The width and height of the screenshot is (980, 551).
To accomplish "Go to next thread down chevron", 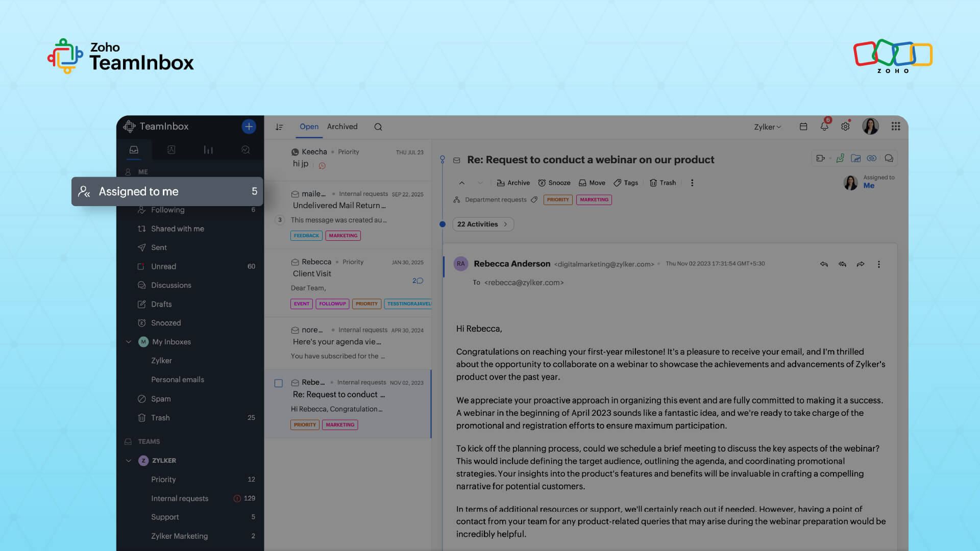I will (x=480, y=183).
